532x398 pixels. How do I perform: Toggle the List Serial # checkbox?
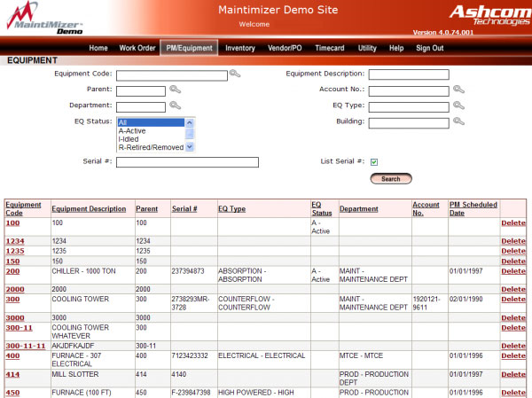[x=374, y=161]
